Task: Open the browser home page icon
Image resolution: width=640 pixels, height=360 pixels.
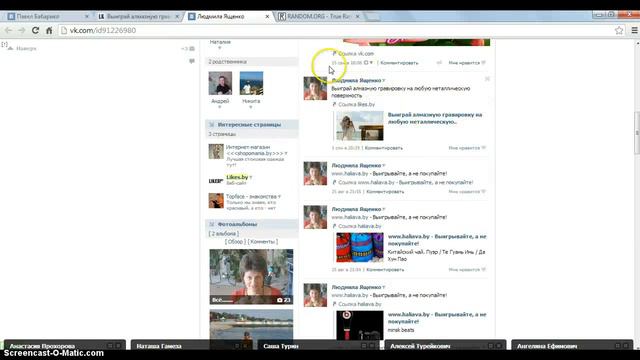Action: point(49,31)
